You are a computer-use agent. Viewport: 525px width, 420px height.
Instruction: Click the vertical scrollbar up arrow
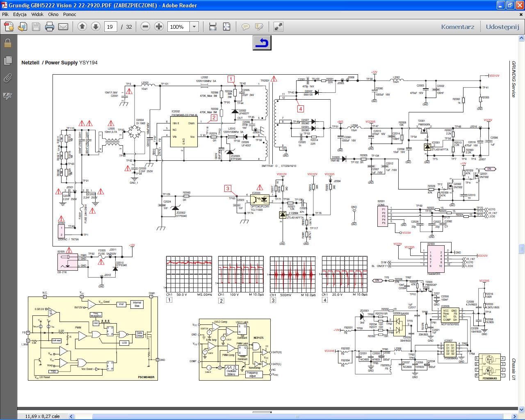click(521, 38)
